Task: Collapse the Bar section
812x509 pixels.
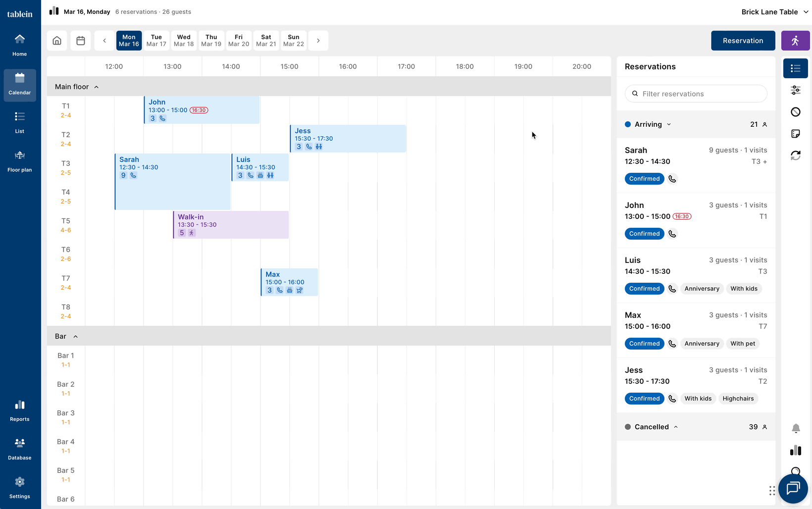Action: (x=76, y=337)
